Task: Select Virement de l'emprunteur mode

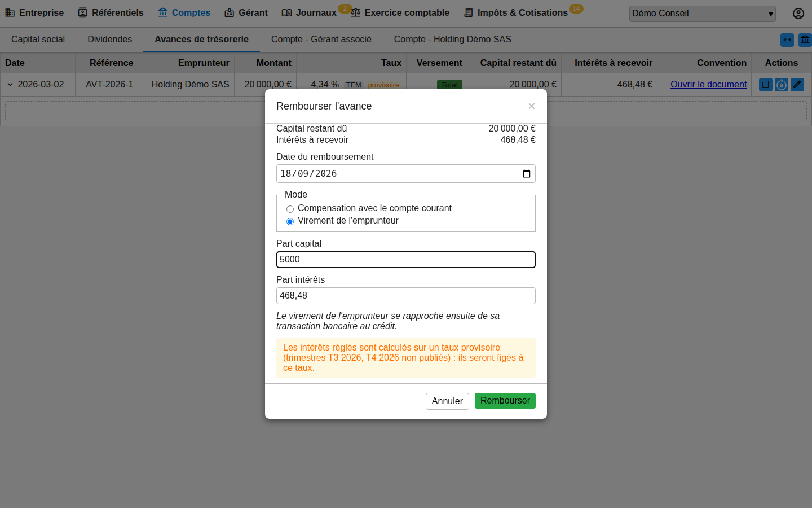Action: tap(290, 221)
